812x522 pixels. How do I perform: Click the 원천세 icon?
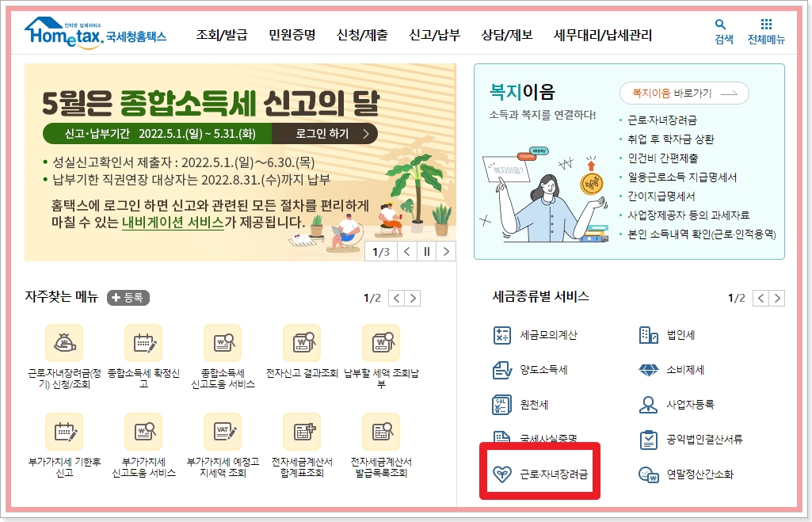(501, 405)
